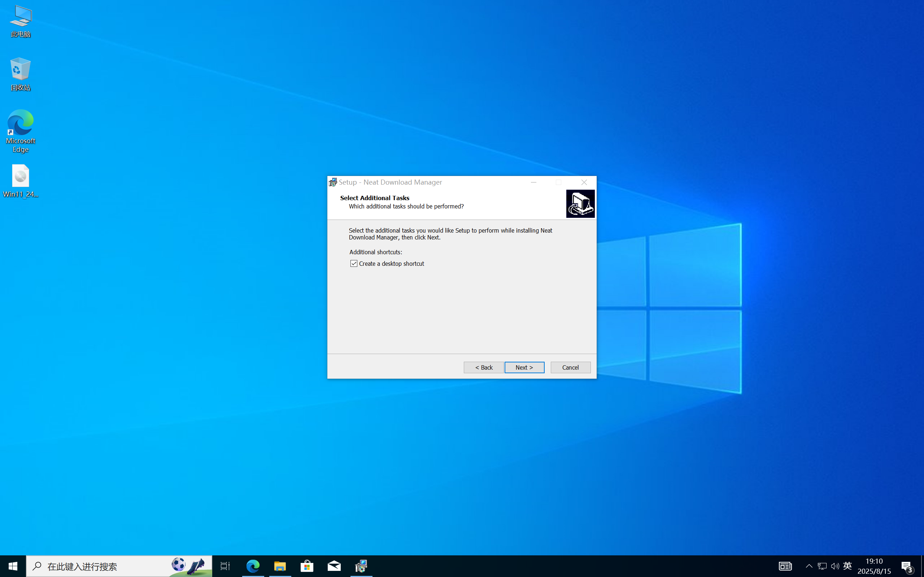Select the Microsoft Edge desktop shortcut
This screenshot has height=577, width=924.
click(x=20, y=131)
